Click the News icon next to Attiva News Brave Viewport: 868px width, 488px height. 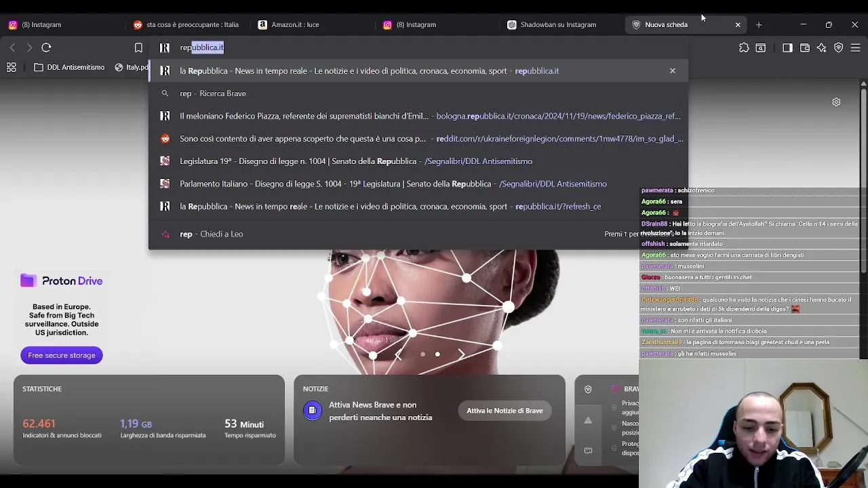[x=313, y=410]
